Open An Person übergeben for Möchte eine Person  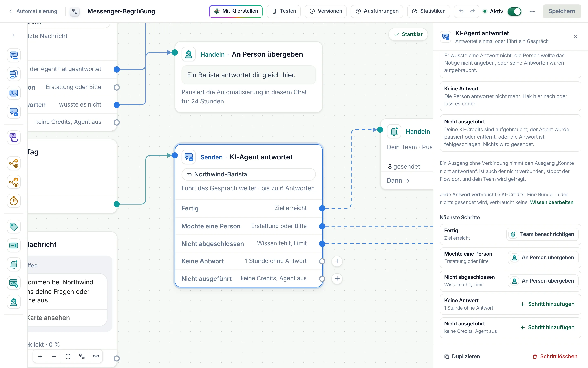pos(543,258)
